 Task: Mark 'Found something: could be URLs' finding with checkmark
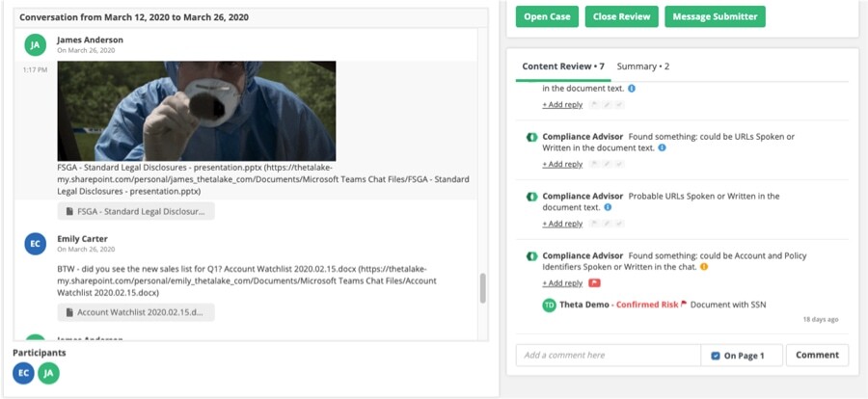click(x=619, y=165)
